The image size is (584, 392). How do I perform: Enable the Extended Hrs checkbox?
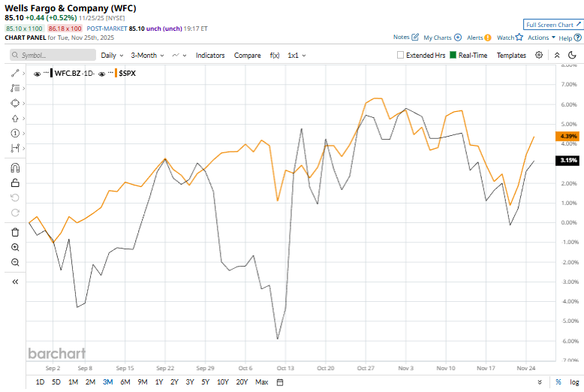[400, 55]
